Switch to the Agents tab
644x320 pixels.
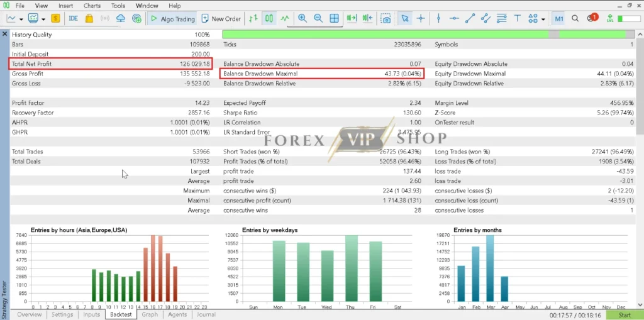[177, 315]
